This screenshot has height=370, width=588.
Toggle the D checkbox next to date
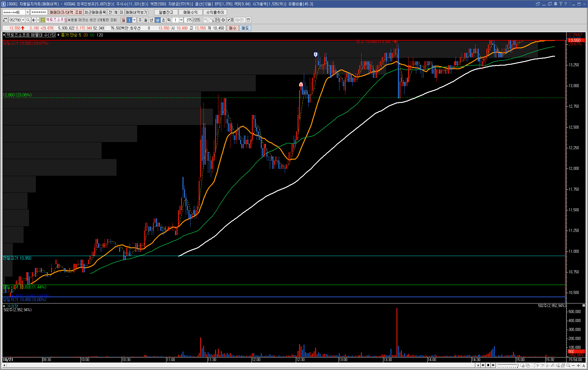click(229, 20)
